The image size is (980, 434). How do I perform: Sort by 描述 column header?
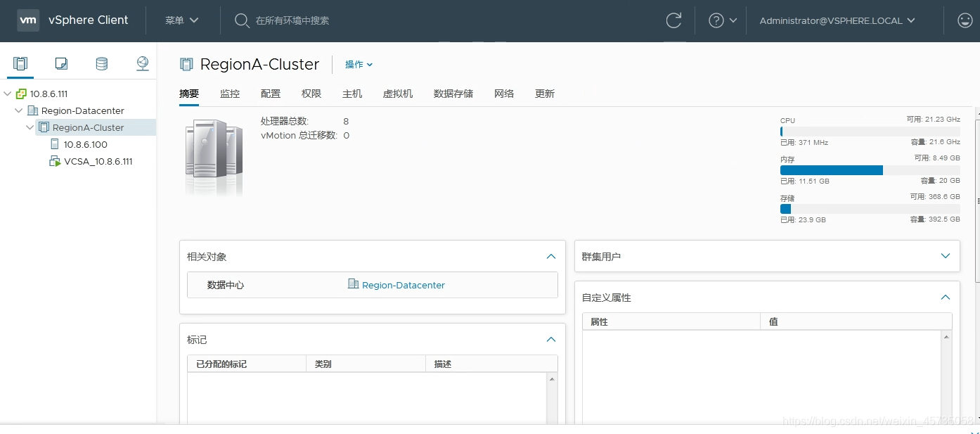click(491, 364)
